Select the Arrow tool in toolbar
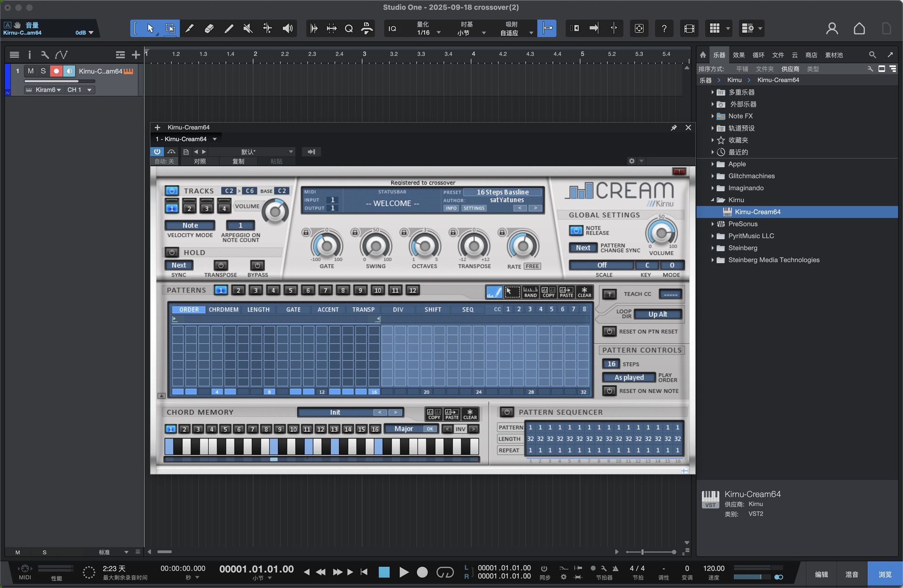This screenshot has width=903, height=588. pyautogui.click(x=150, y=29)
